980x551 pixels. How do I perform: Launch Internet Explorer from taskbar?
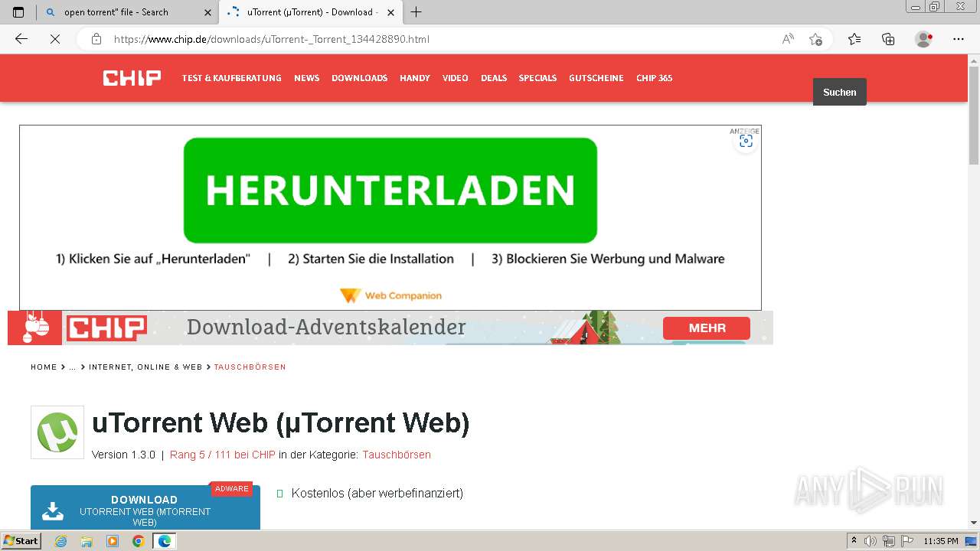pos(61,541)
